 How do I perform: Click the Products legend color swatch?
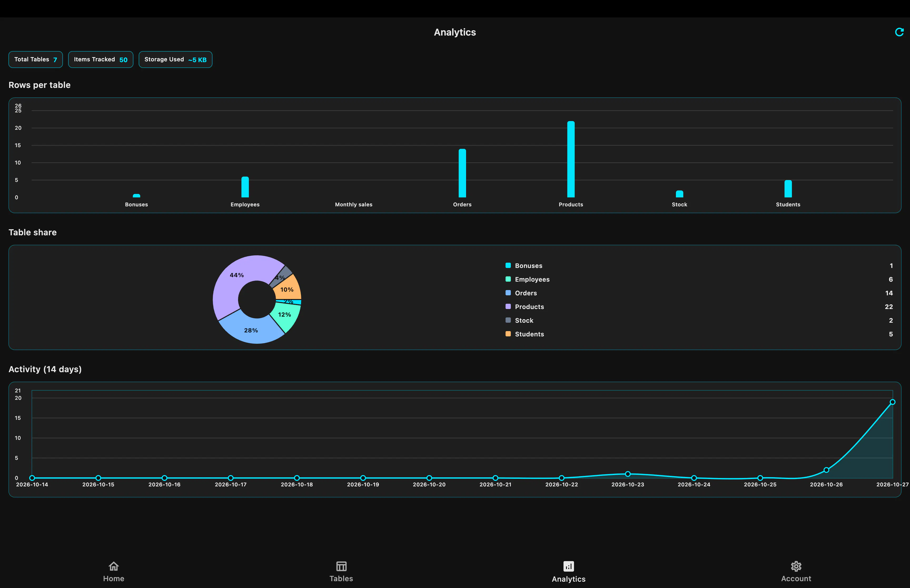click(x=508, y=307)
